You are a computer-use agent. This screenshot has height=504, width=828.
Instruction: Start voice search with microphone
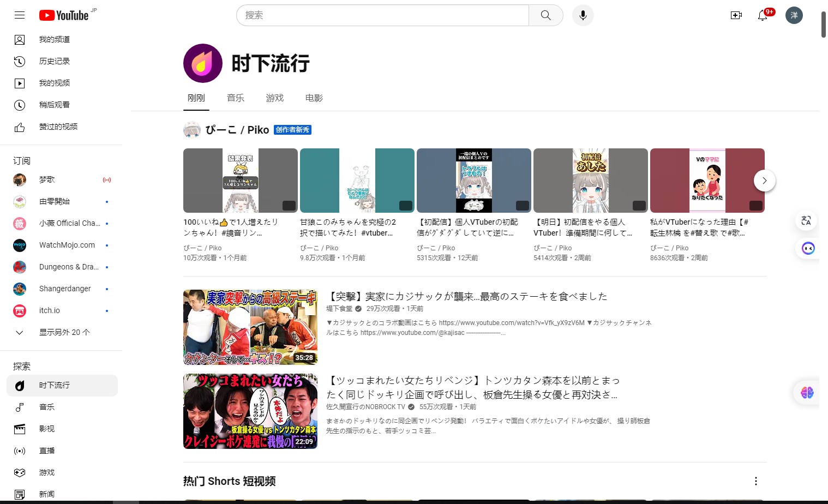[x=583, y=15]
